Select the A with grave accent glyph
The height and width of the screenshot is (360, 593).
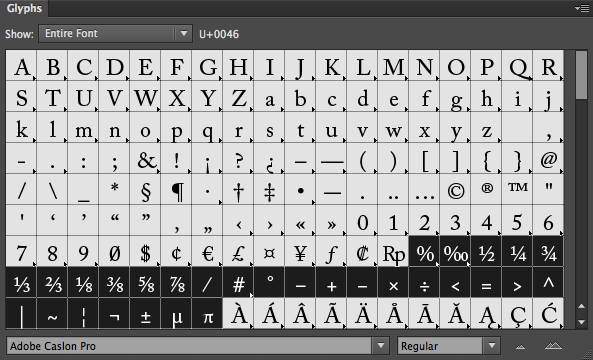[x=239, y=313]
